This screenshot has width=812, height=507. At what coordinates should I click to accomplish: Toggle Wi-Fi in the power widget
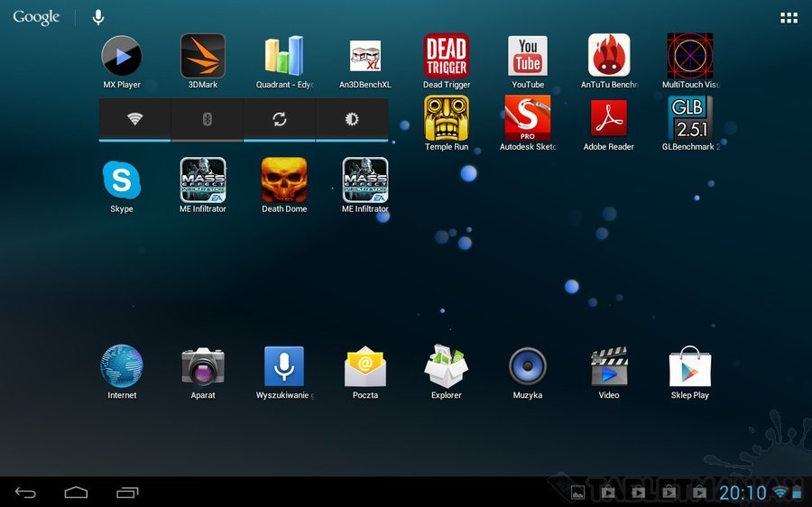134,119
